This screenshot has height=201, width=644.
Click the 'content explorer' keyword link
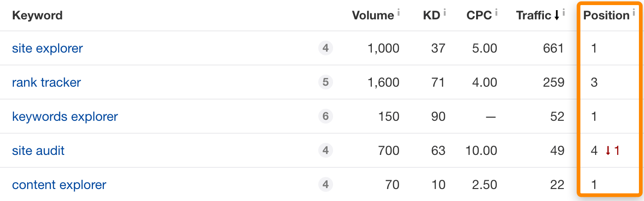(x=59, y=185)
